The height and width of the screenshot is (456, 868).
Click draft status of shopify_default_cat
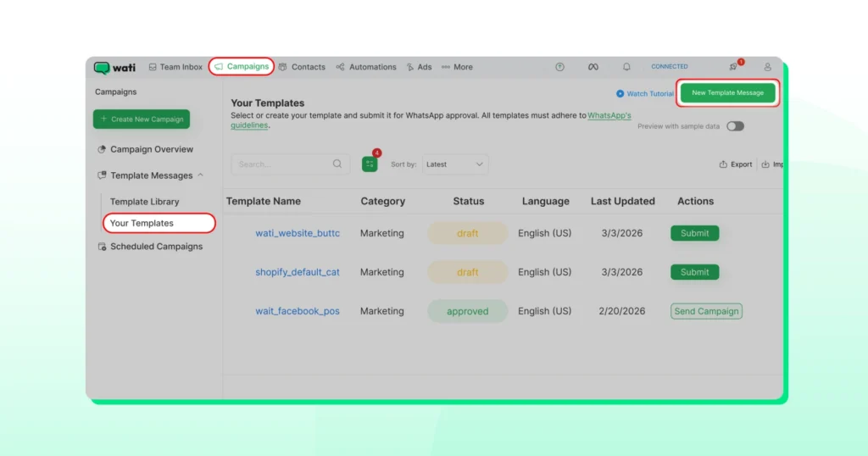[467, 272]
